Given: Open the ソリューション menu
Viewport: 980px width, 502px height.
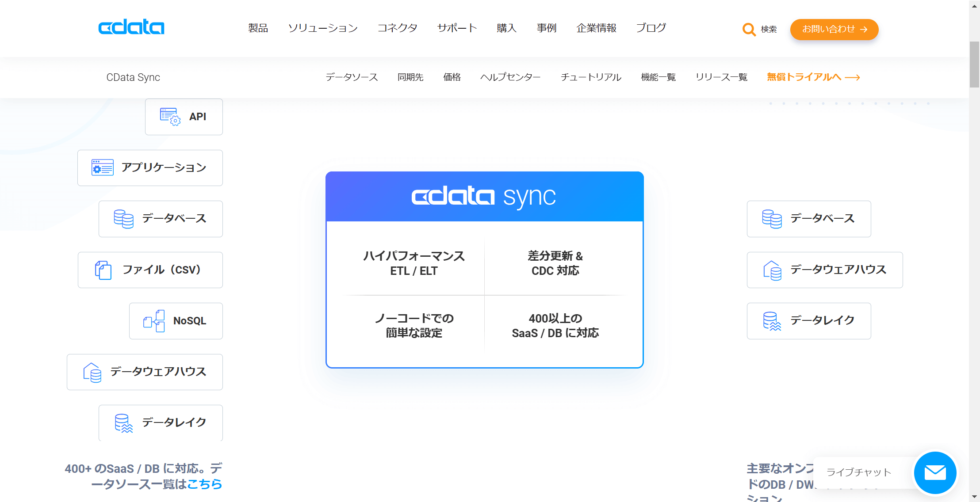Looking at the screenshot, I should (322, 28).
